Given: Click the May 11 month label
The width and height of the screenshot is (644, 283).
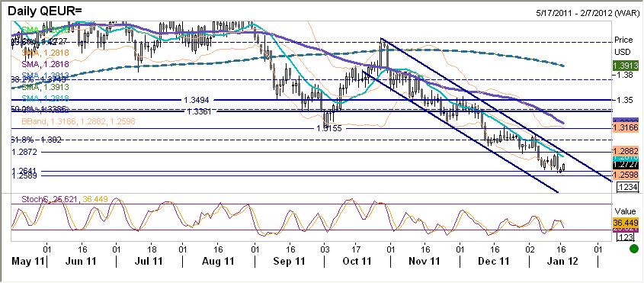Looking at the screenshot, I should click(27, 262).
